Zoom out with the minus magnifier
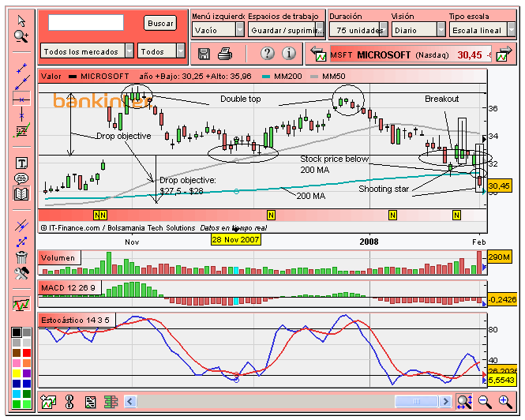Viewport: 525px width, 420px height. click(485, 401)
